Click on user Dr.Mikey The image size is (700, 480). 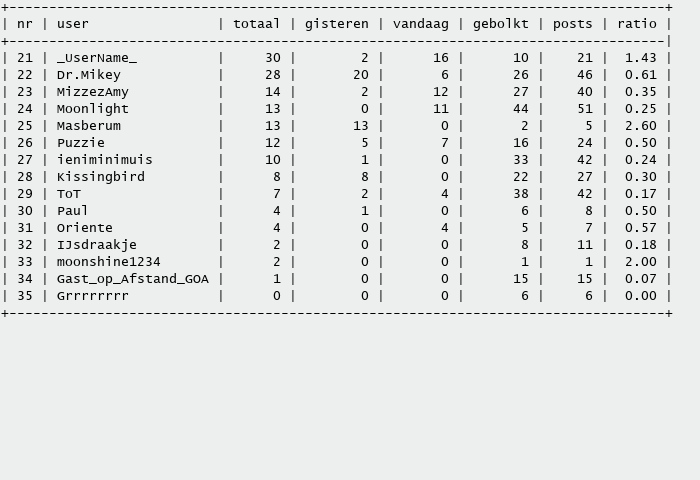[x=88, y=75]
